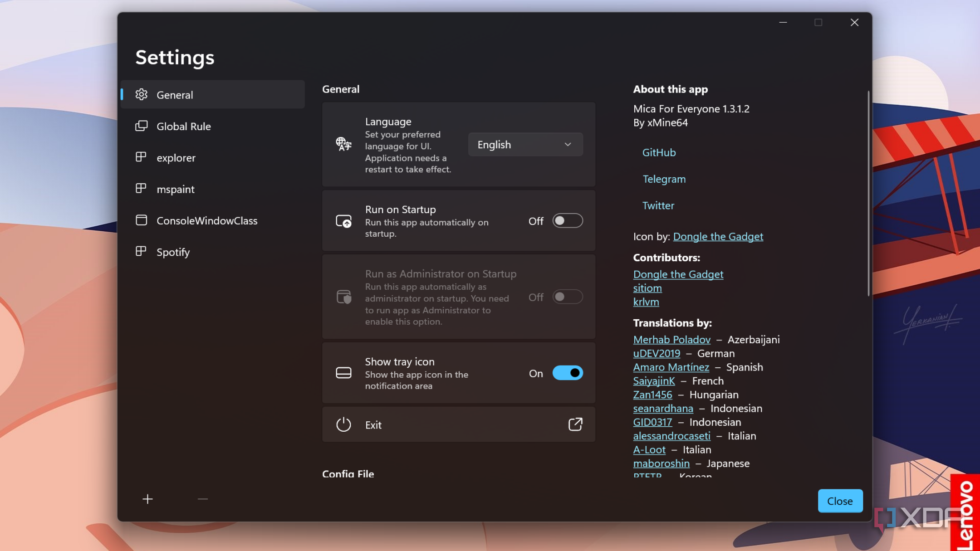Viewport: 980px width, 551px height.
Task: Enable the Run on Startup toggle
Action: coord(567,221)
